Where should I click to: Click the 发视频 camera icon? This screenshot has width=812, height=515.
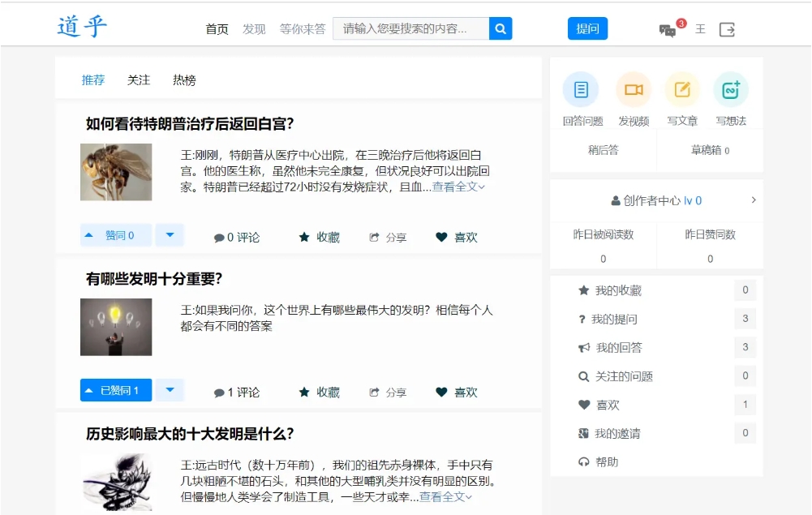click(634, 89)
